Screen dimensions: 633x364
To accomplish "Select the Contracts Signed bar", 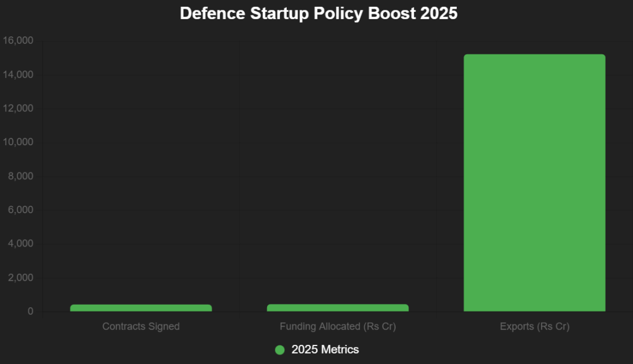I will (x=141, y=308).
